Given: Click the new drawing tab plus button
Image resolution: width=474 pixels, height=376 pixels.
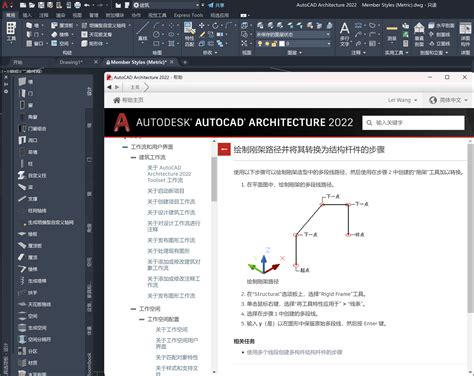Looking at the screenshot, I should point(185,62).
